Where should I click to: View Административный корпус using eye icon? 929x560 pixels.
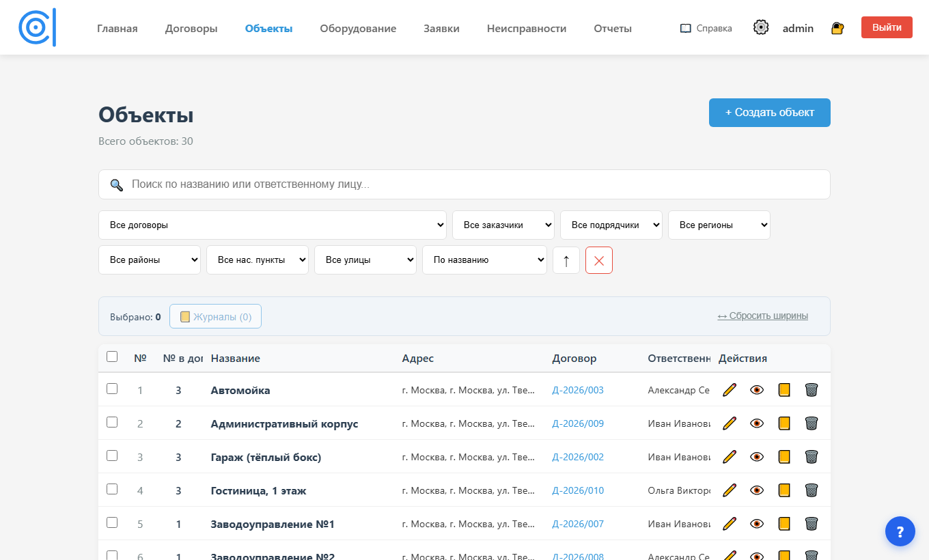757,423
